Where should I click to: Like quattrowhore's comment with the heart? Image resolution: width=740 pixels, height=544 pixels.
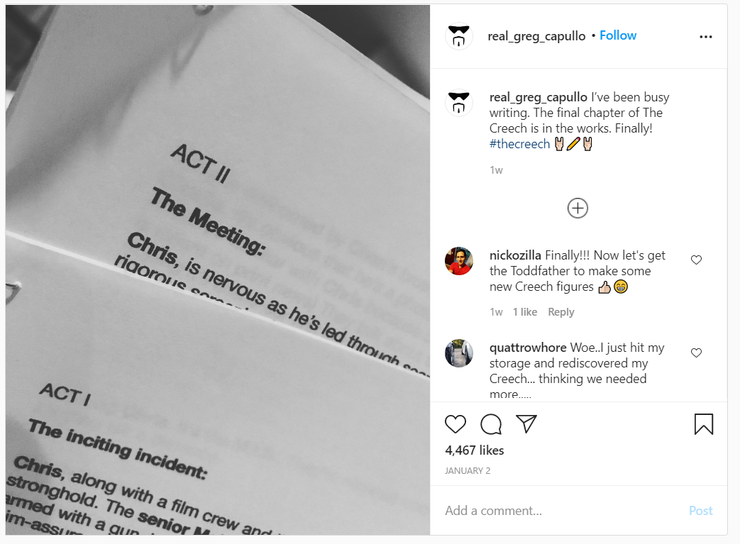click(696, 352)
